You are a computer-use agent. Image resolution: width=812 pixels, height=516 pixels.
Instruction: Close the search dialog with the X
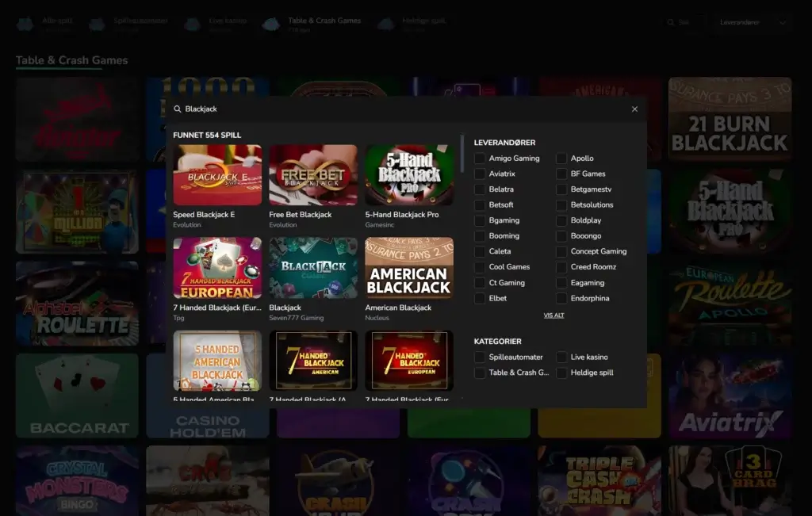(634, 109)
